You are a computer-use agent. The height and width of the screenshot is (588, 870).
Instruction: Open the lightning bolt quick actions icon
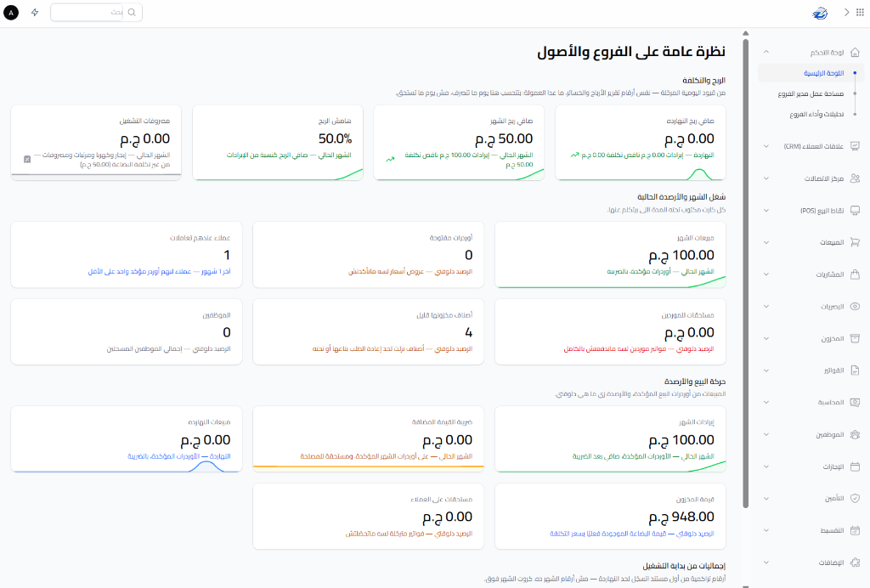(x=35, y=12)
